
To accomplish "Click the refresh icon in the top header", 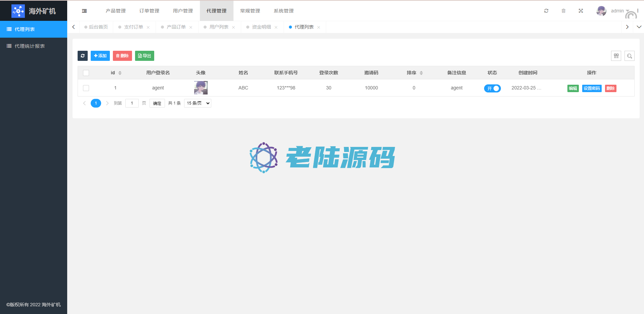I will (546, 11).
